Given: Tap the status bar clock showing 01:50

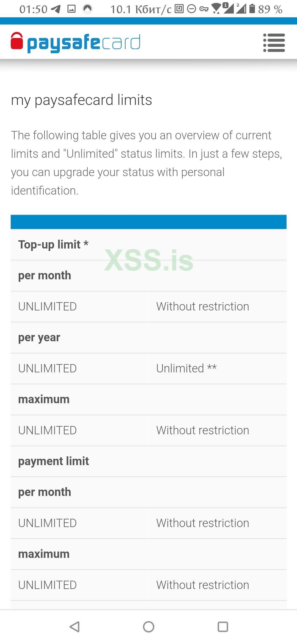Looking at the screenshot, I should coord(33,9).
